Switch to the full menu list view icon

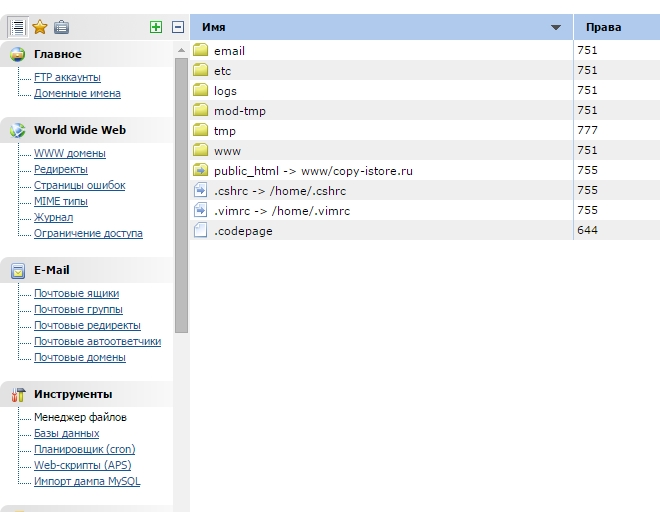(x=18, y=27)
